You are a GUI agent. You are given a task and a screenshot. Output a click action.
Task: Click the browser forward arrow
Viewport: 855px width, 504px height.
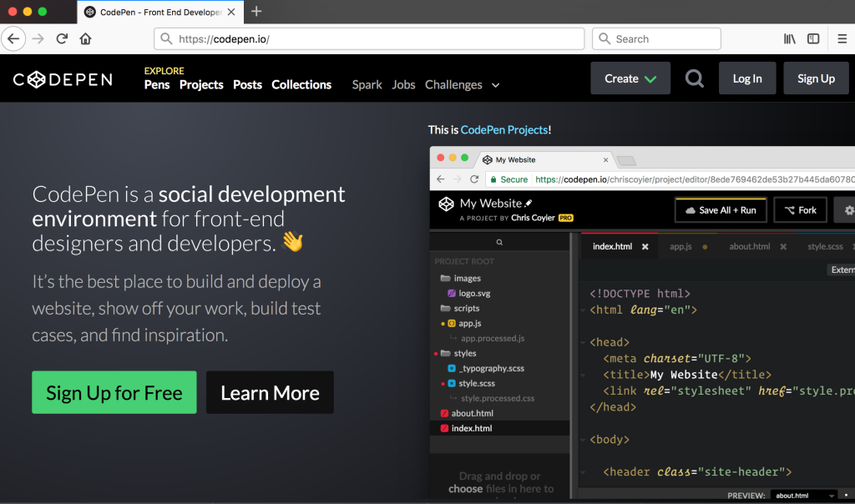click(38, 38)
